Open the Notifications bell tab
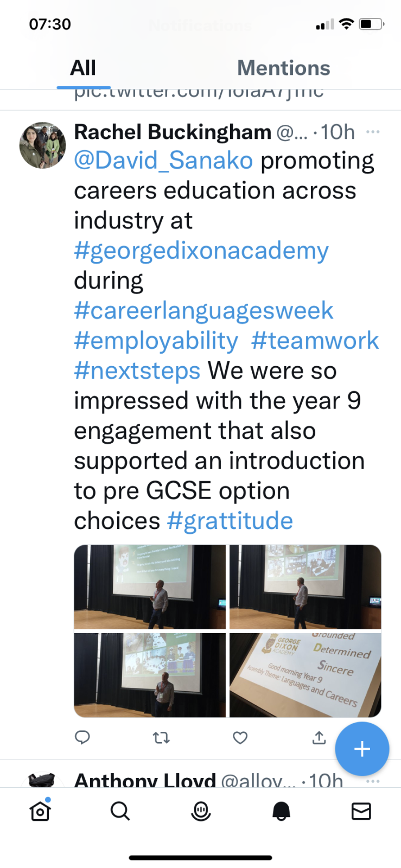The height and width of the screenshot is (868, 401). point(281,811)
